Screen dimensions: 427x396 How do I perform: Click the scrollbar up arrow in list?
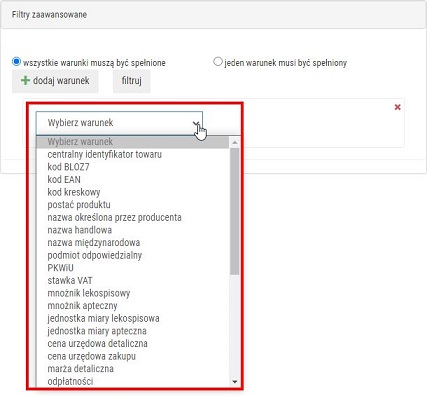pos(235,142)
